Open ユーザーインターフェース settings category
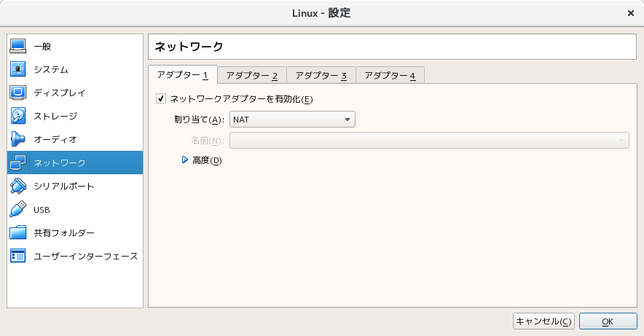 [x=85, y=257]
